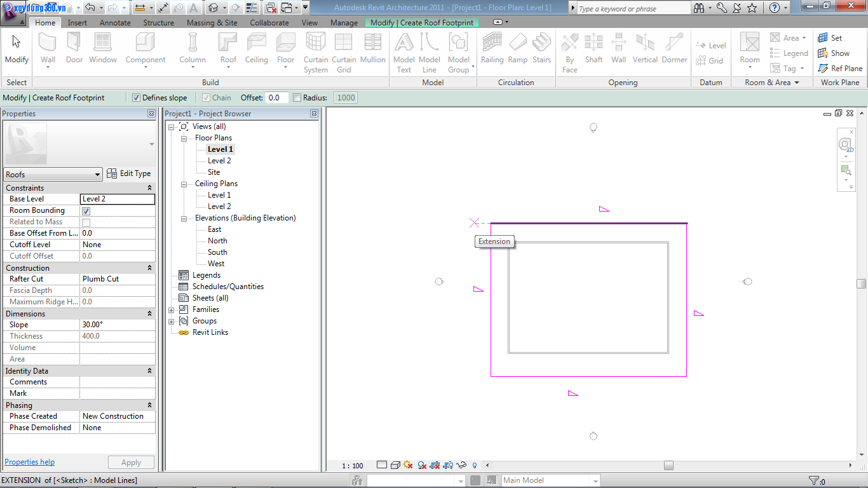868x488 pixels.
Task: Start the Model Line tool
Action: 430,53
